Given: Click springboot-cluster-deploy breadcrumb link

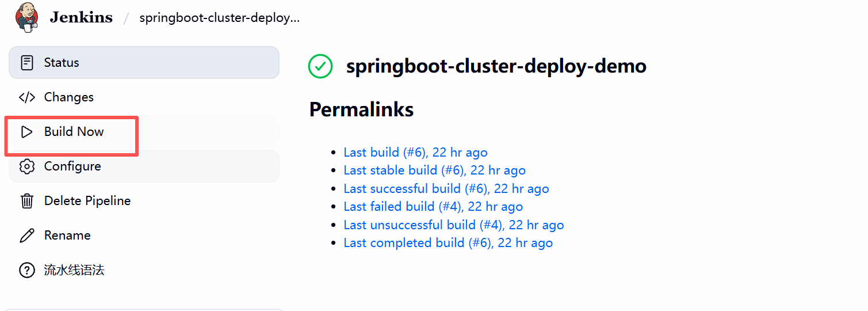Looking at the screenshot, I should (219, 18).
